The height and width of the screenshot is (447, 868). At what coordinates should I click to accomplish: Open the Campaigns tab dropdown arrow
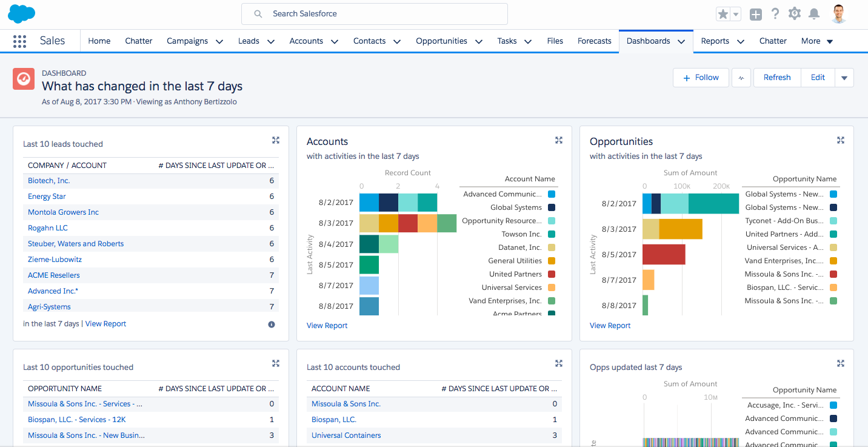click(219, 41)
